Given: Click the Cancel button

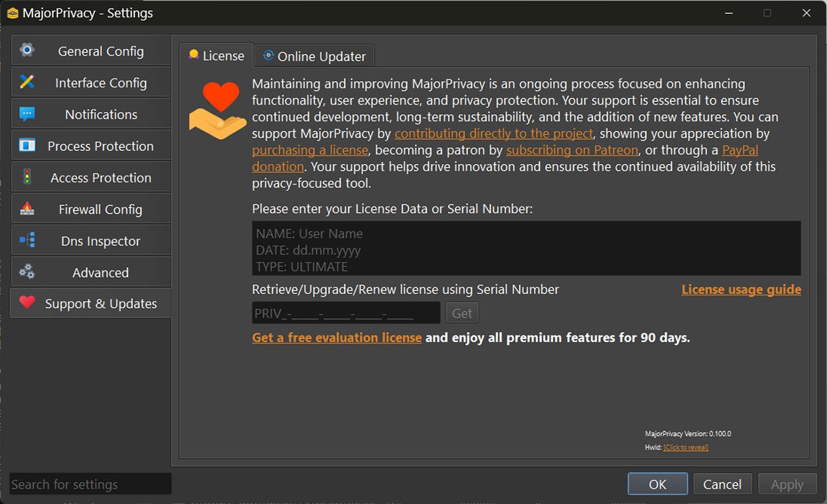Looking at the screenshot, I should coord(722,484).
